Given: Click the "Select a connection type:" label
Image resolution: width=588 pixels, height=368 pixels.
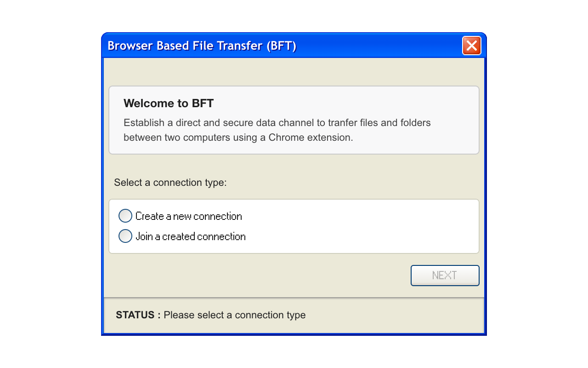Looking at the screenshot, I should 170,183.
